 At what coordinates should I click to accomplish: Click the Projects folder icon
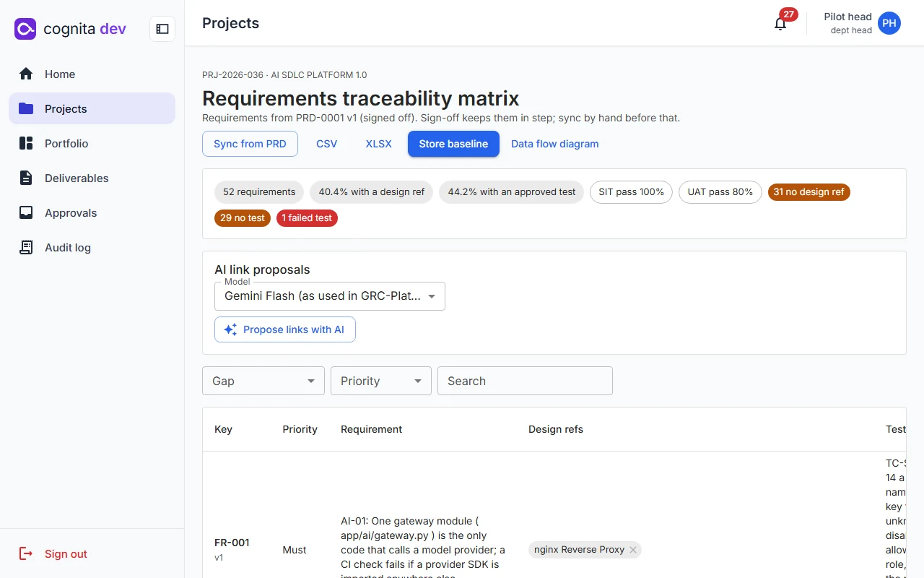(x=26, y=108)
